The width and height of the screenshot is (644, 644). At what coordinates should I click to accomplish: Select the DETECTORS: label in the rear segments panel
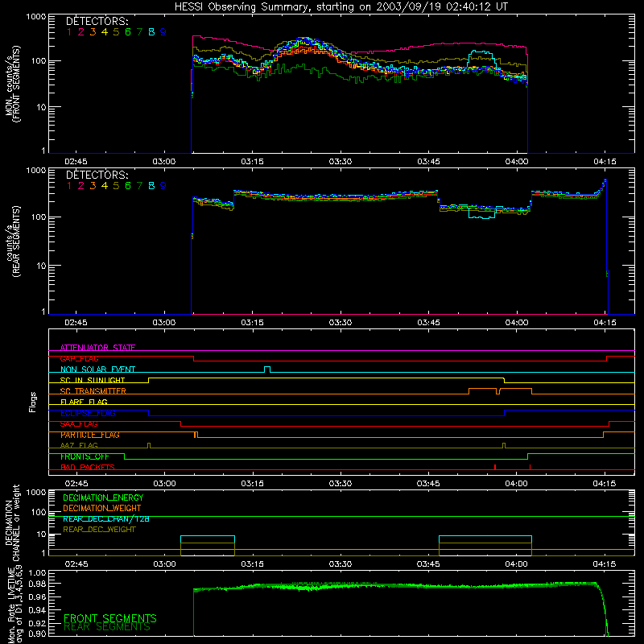coord(97,175)
